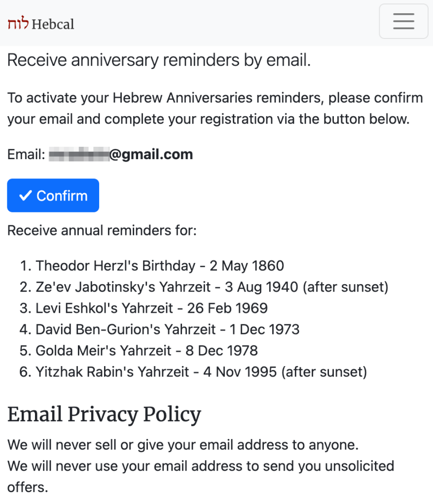Click the red Hebrew לוח logo mark
This screenshot has width=433, height=504.
[x=18, y=24]
